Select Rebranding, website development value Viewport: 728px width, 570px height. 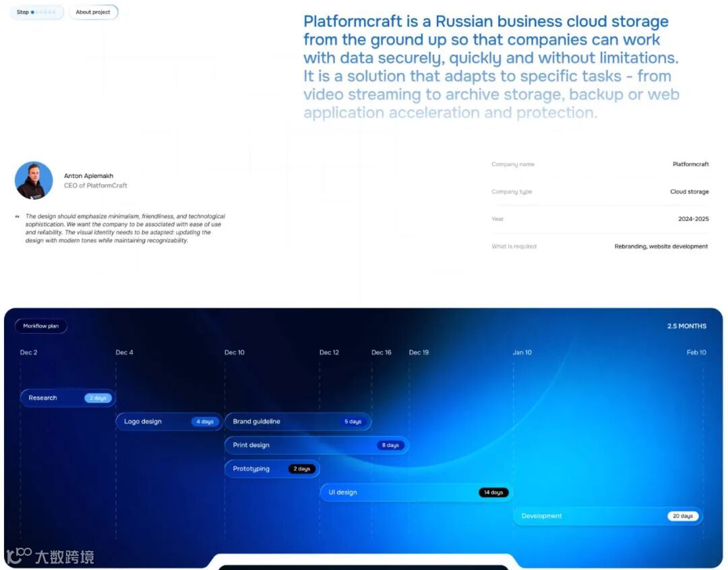(661, 246)
